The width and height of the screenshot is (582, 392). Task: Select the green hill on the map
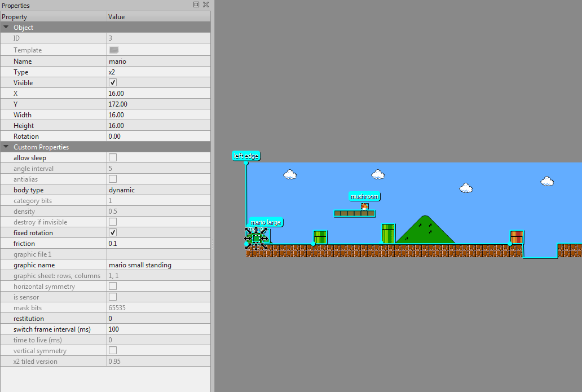[x=425, y=230]
